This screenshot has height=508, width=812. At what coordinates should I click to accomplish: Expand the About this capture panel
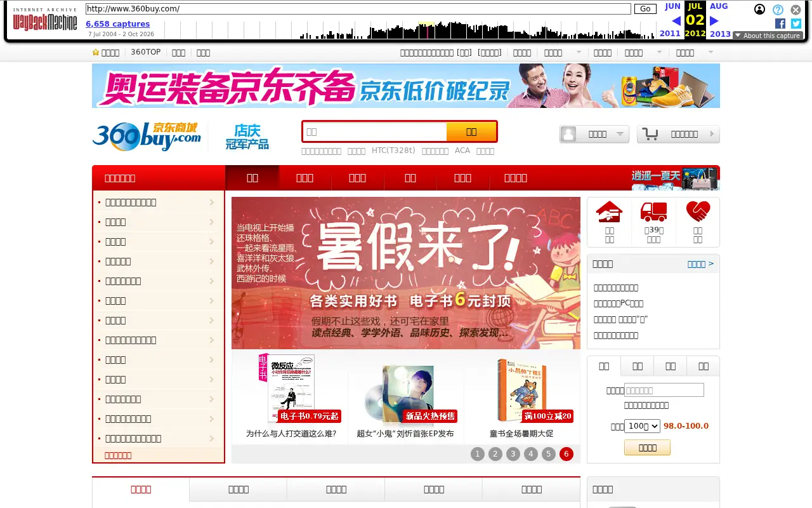768,36
